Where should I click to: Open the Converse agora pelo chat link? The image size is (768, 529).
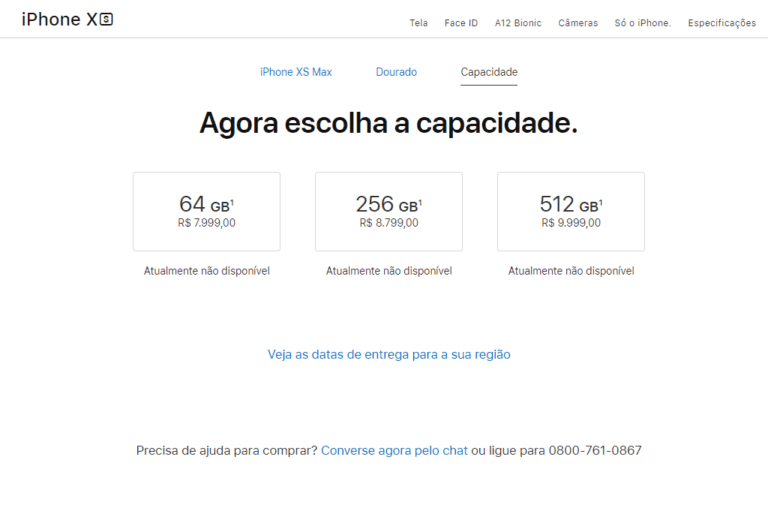(x=394, y=450)
